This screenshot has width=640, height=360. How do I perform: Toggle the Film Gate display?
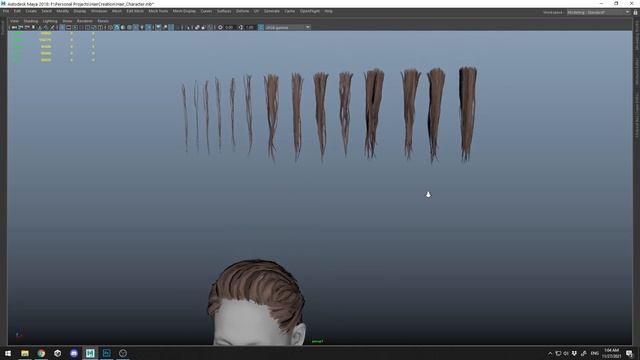[x=68, y=27]
